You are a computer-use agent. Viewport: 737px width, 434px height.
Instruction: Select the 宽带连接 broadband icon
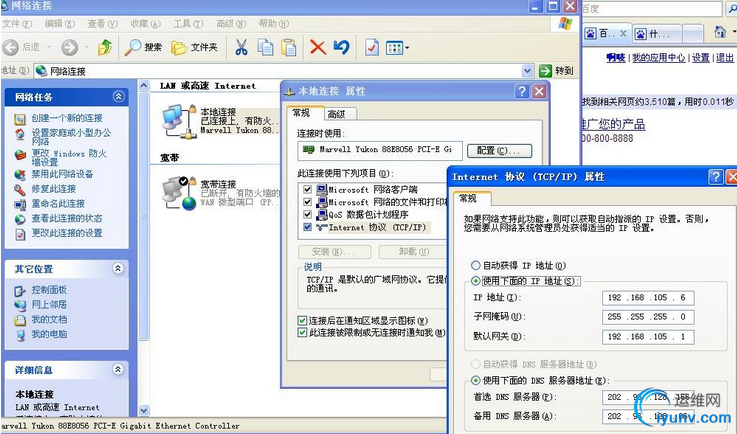click(x=179, y=193)
